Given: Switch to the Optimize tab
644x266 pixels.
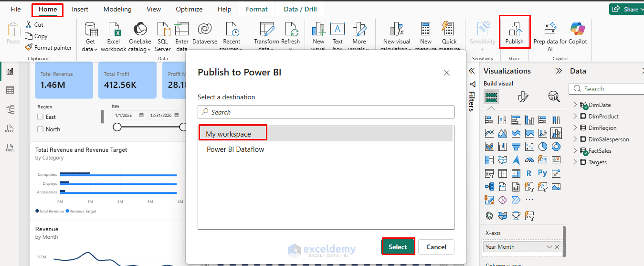Looking at the screenshot, I should pyautogui.click(x=189, y=9).
